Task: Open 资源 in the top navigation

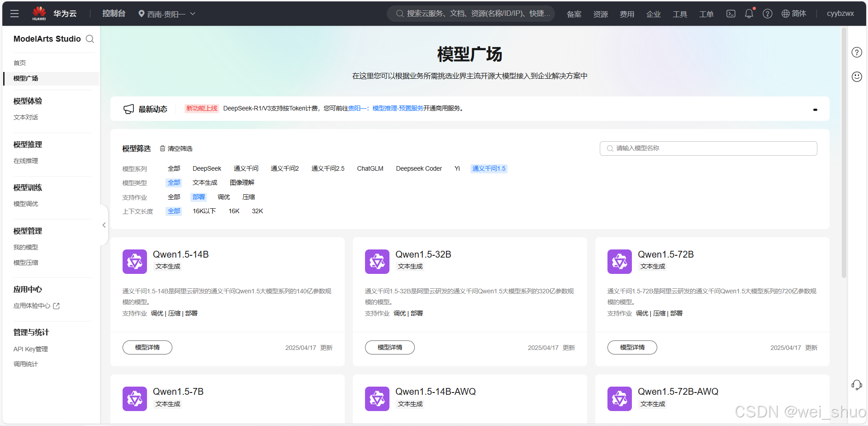Action: (601, 14)
